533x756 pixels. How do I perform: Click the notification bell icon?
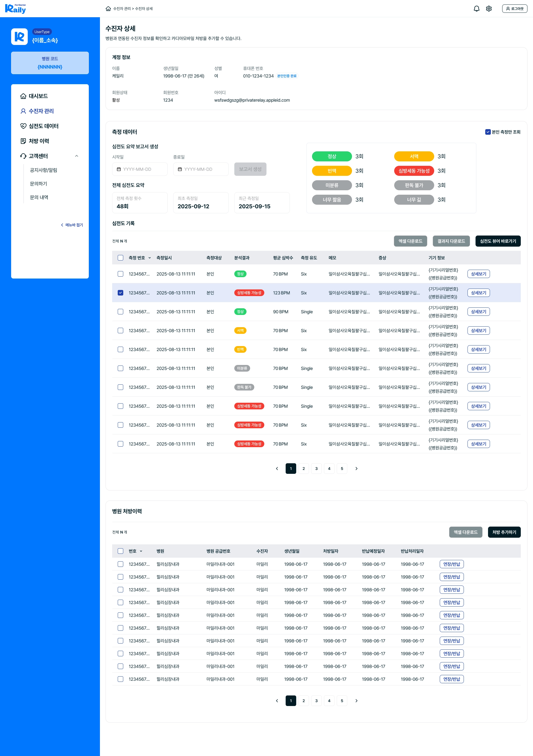pyautogui.click(x=476, y=9)
